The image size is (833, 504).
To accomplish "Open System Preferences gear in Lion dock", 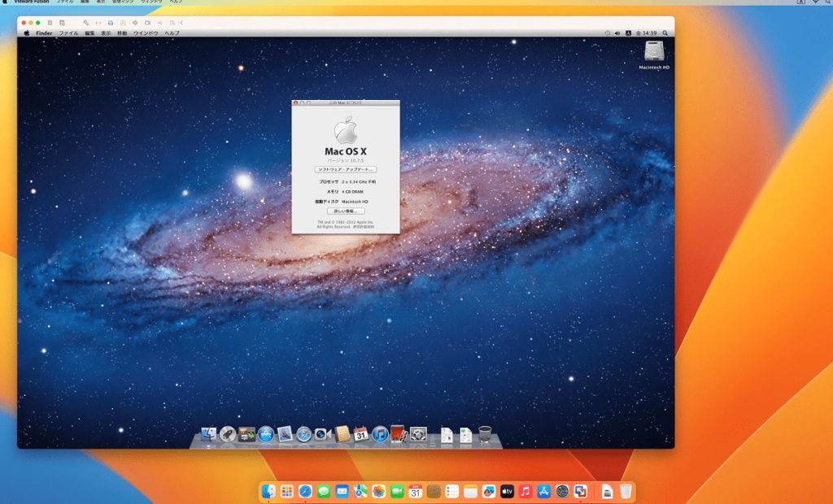I will 418,434.
